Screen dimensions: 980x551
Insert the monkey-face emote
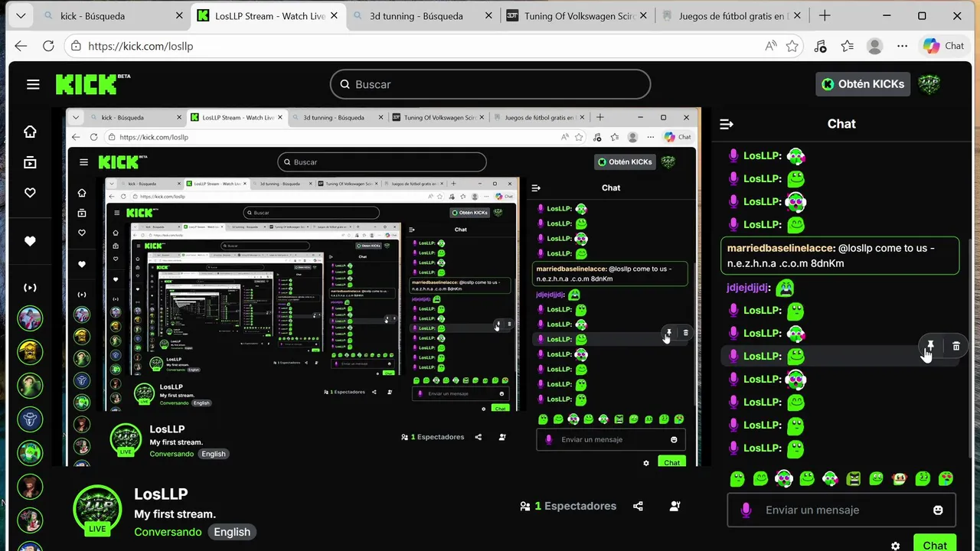click(x=900, y=479)
